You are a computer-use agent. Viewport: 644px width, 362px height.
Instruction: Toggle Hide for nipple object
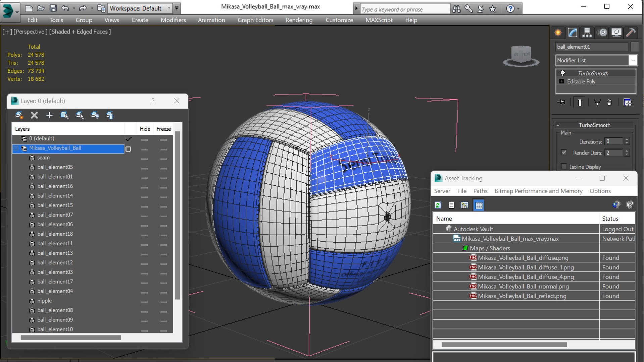point(145,302)
